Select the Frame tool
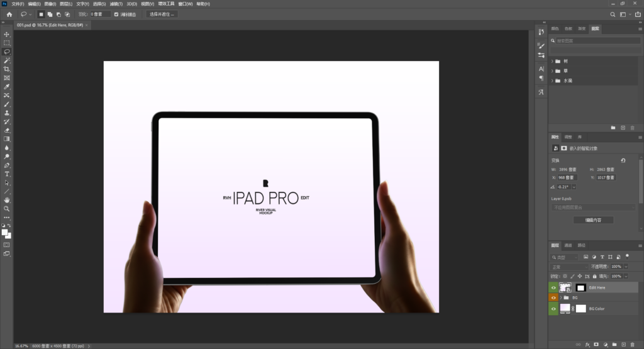Screen dimensions: 644x349 click(x=6, y=78)
